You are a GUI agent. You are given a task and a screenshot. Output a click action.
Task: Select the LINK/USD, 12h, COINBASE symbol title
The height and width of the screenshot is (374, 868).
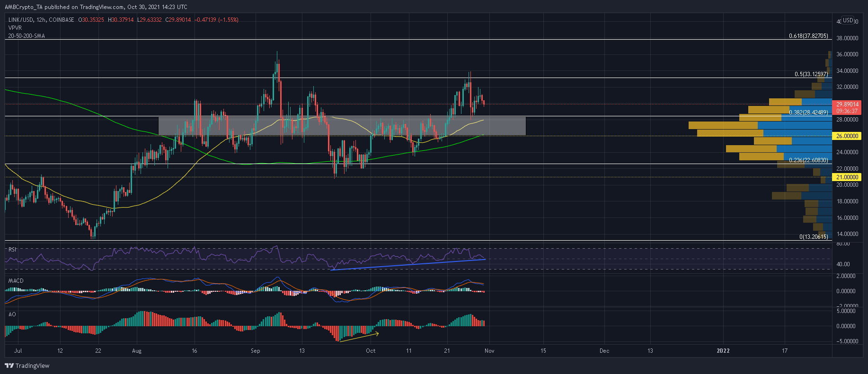point(41,20)
